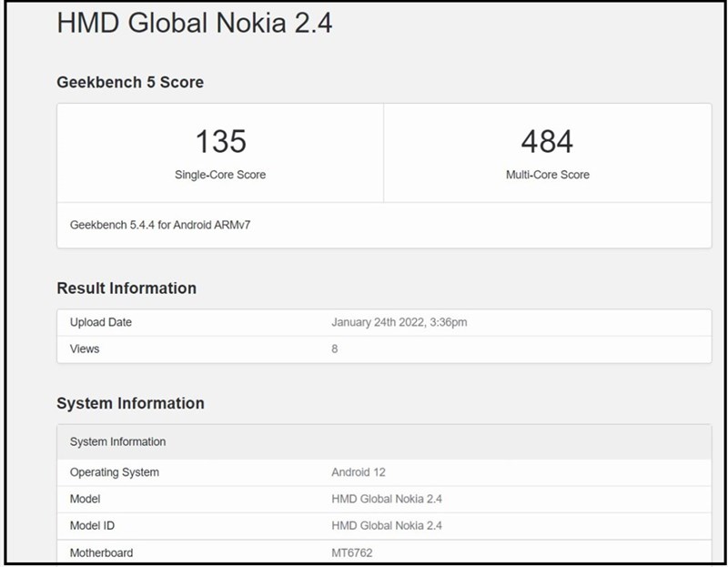
Task: Click the Views row label
Action: tap(85, 349)
